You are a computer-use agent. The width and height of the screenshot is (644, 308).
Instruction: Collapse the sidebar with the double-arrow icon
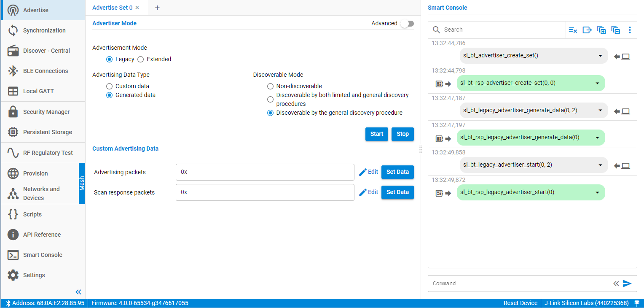click(x=78, y=292)
